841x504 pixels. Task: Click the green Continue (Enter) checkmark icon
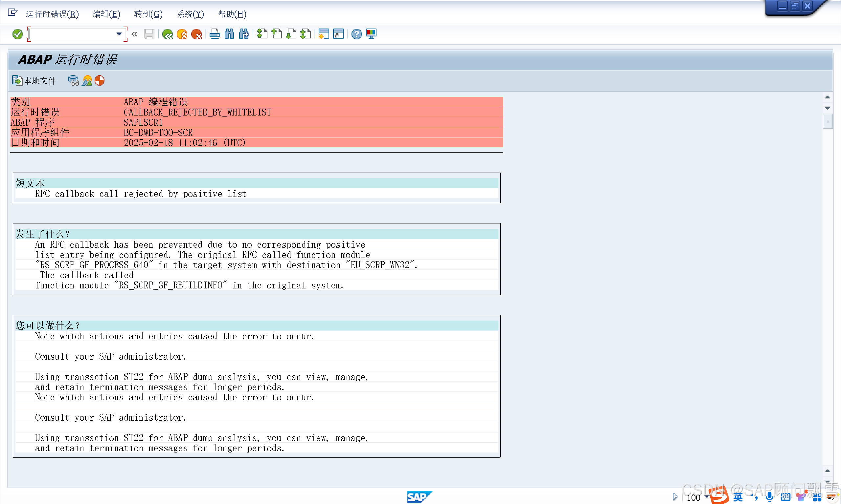pyautogui.click(x=17, y=34)
